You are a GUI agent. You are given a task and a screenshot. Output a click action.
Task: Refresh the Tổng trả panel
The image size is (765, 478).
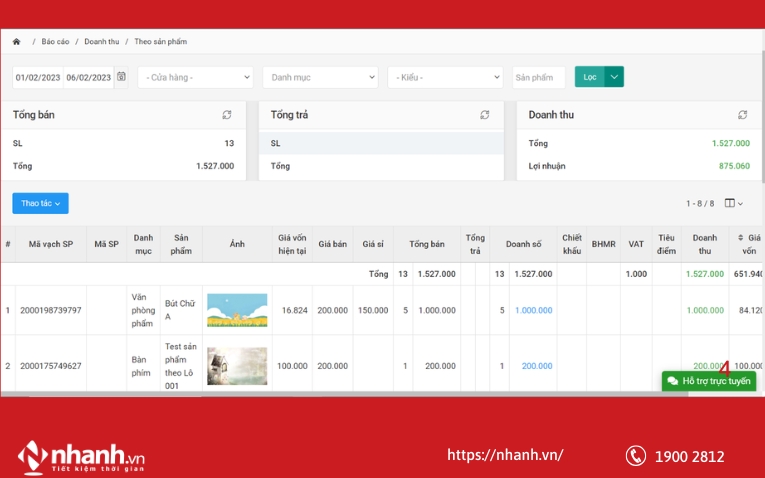(x=485, y=115)
